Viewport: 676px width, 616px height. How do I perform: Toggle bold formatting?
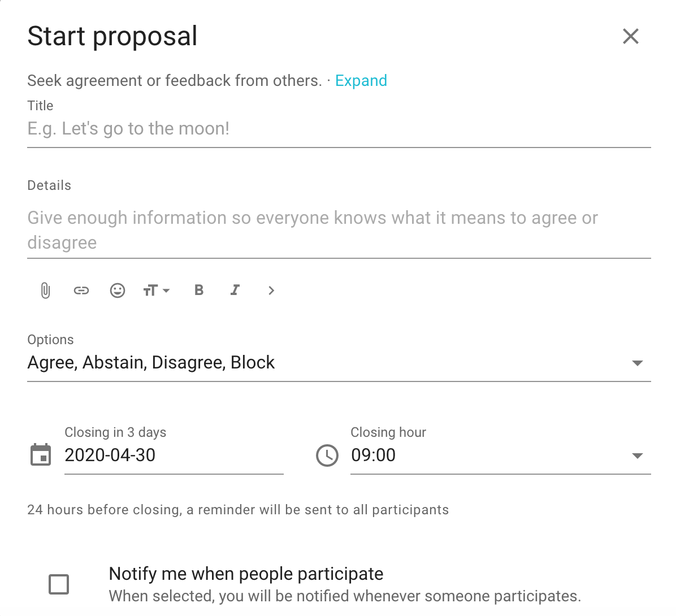[x=199, y=290]
